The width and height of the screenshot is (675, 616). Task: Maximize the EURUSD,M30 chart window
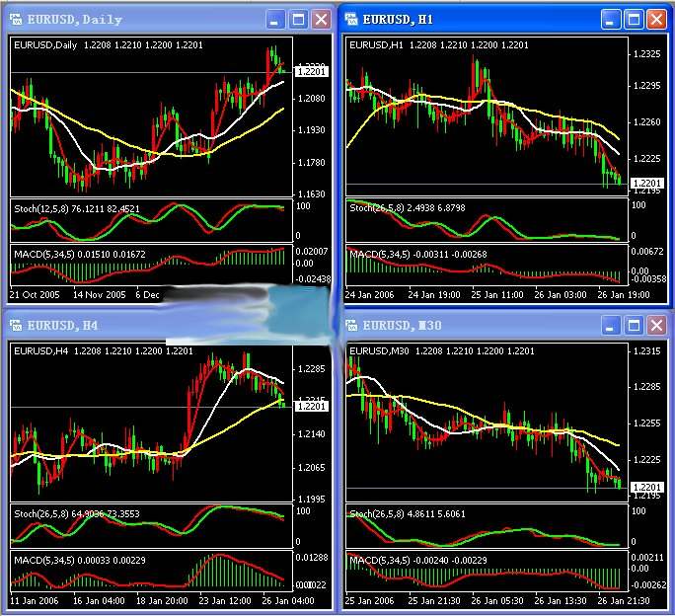634,326
